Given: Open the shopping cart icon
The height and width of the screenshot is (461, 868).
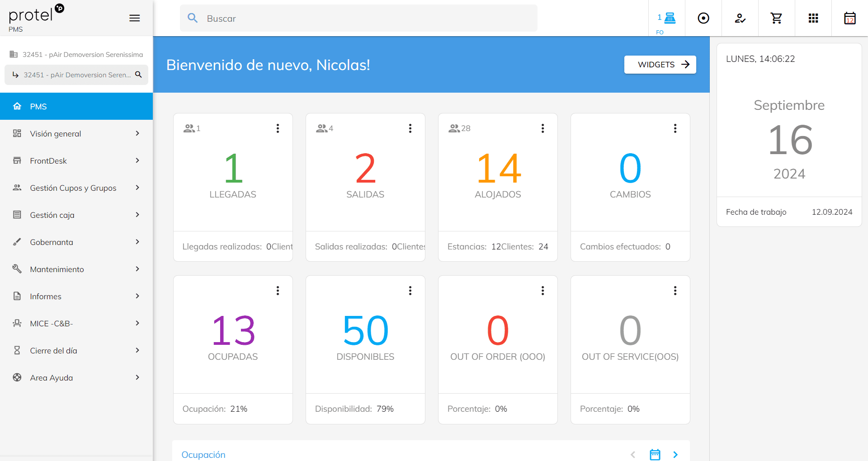Looking at the screenshot, I should 776,18.
